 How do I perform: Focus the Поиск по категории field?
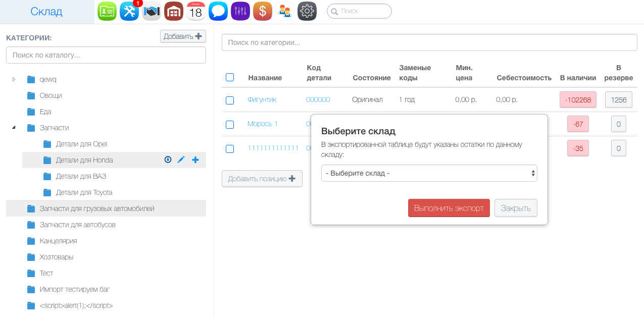point(429,42)
